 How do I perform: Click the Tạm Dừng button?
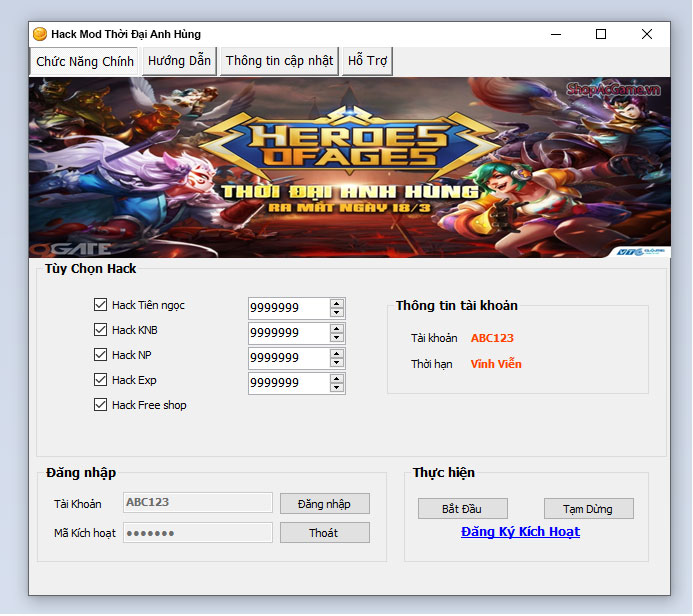pos(589,509)
